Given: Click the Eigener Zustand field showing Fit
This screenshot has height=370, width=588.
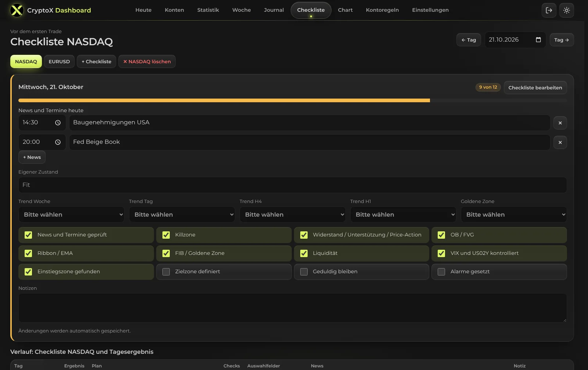Looking at the screenshot, I should pos(293,185).
